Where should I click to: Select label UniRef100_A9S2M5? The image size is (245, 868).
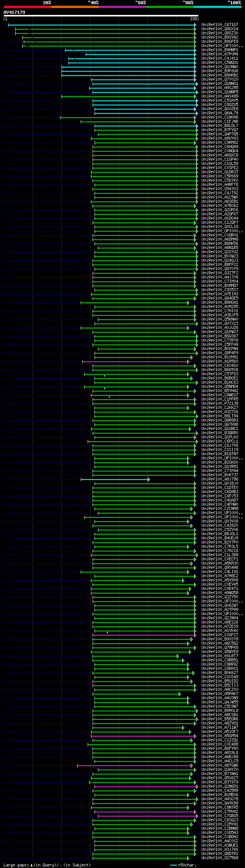point(219,88)
